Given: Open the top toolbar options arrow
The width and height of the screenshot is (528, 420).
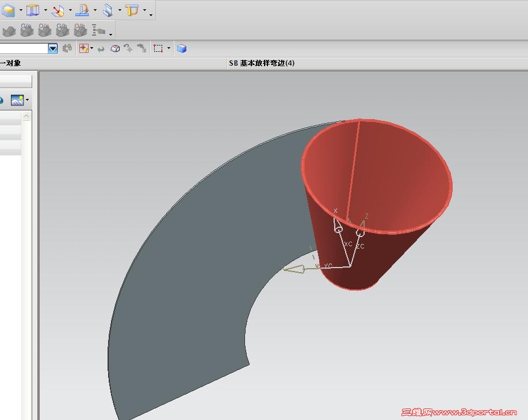Looking at the screenshot, I should click(151, 15).
